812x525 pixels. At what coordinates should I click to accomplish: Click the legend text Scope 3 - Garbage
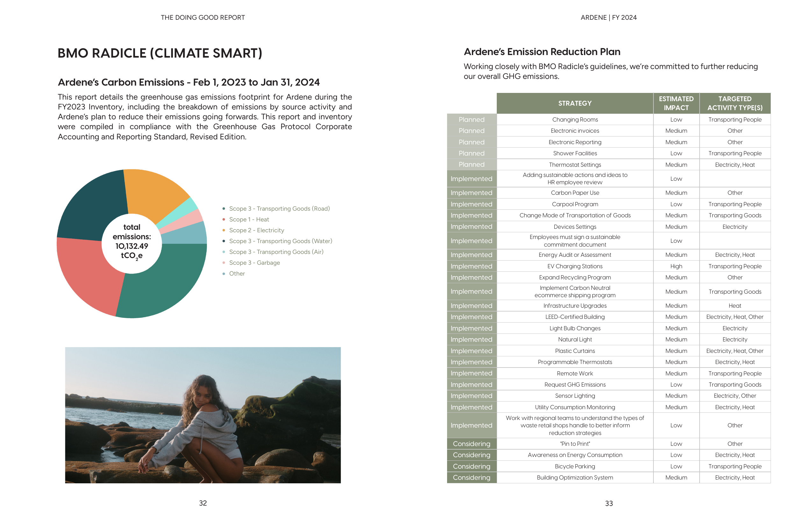254,263
